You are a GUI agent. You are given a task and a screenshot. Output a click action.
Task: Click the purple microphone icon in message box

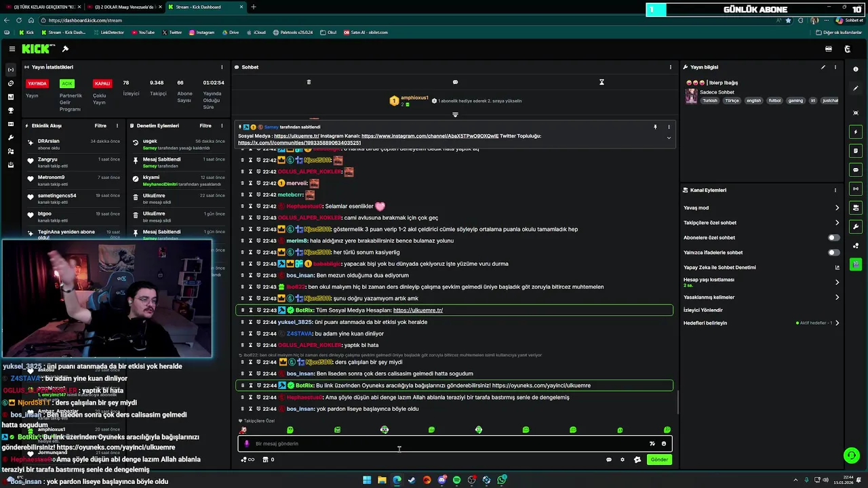(247, 444)
